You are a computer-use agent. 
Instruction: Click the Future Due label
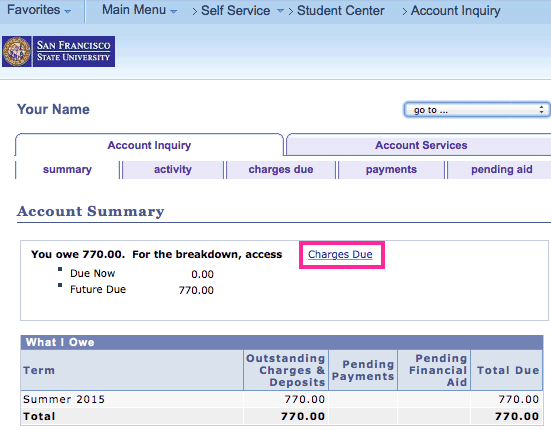pos(98,289)
